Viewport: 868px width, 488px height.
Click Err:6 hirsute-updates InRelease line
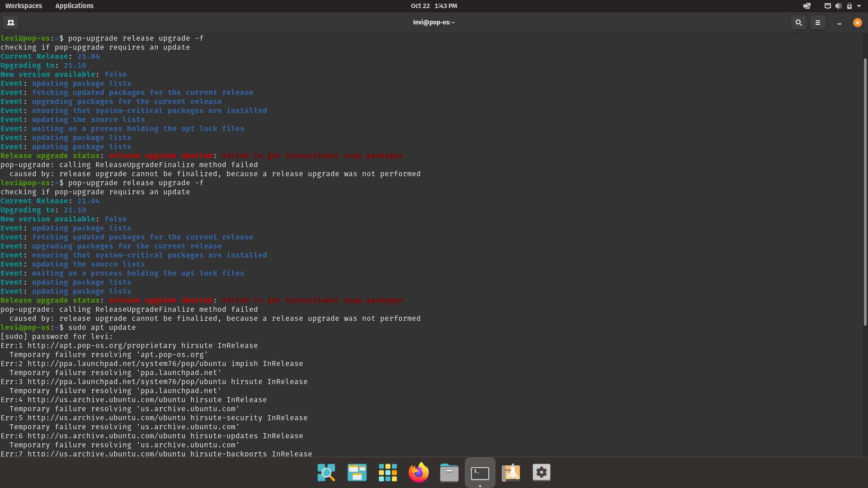152,436
